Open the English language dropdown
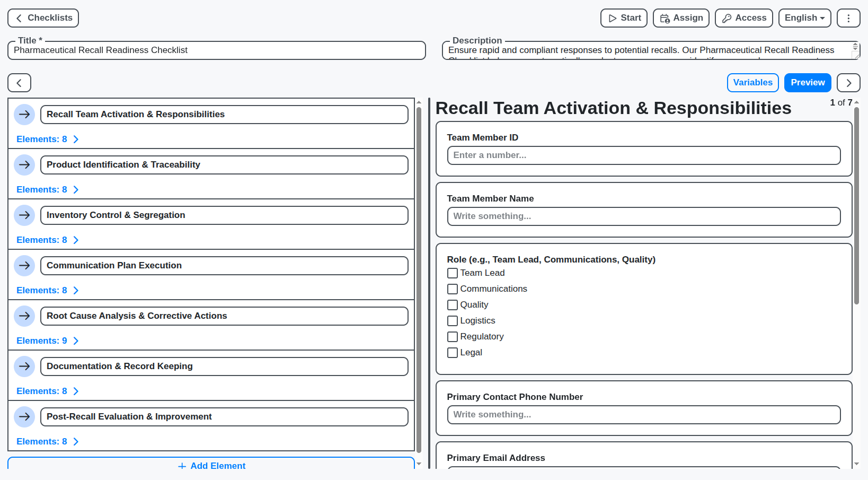Viewport: 868px width, 480px height. coord(804,18)
